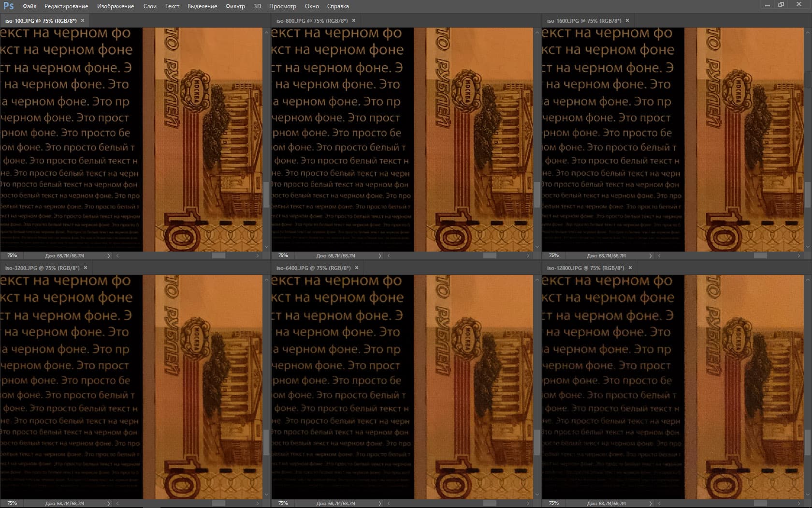Click scroll-up arrow in iso-6400.JPG window
Viewport: 812px width, 508px height.
click(x=537, y=279)
